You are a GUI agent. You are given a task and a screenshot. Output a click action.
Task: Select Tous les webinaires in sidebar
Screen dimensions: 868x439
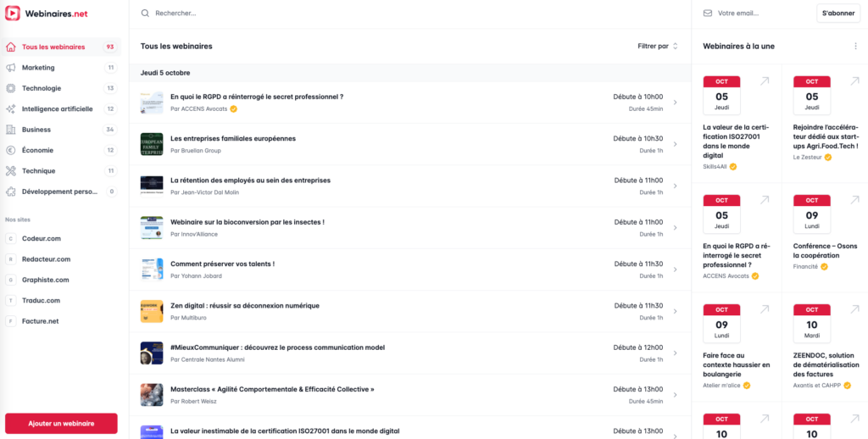53,47
